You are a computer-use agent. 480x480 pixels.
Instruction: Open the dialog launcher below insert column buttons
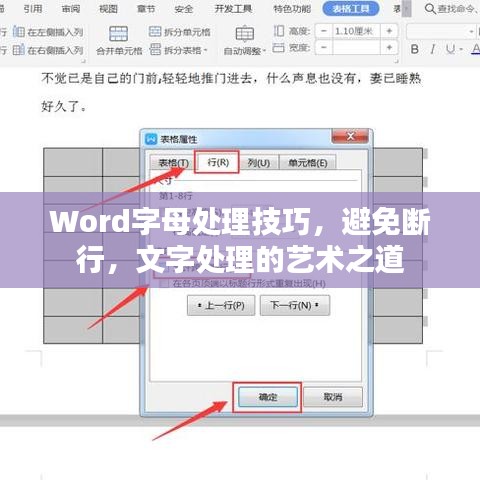pyautogui.click(x=83, y=61)
